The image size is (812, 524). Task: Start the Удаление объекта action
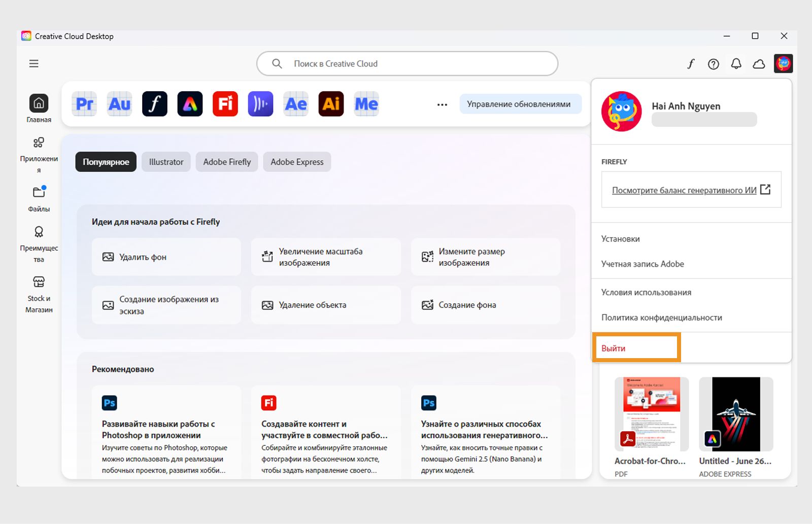pyautogui.click(x=326, y=305)
